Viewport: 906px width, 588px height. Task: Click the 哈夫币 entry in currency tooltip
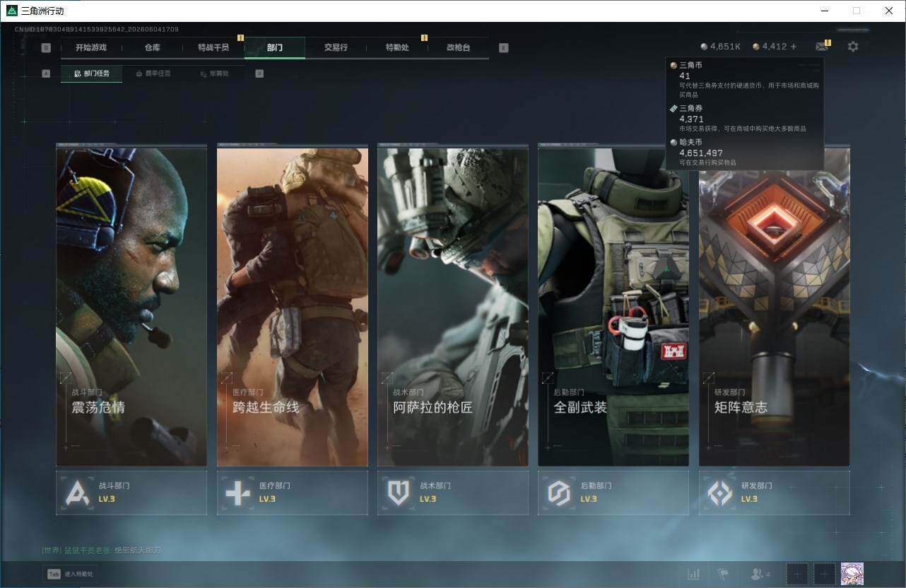pos(745,152)
